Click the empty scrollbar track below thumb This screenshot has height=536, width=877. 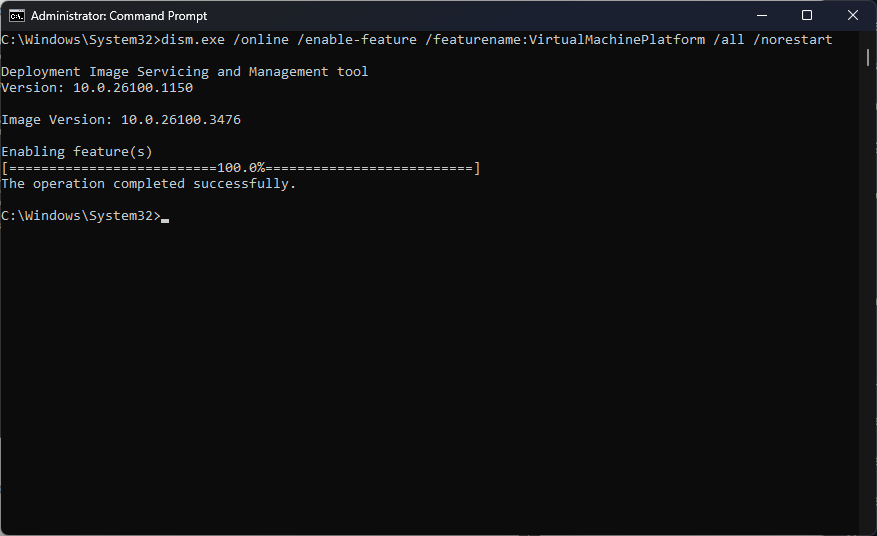(869, 300)
